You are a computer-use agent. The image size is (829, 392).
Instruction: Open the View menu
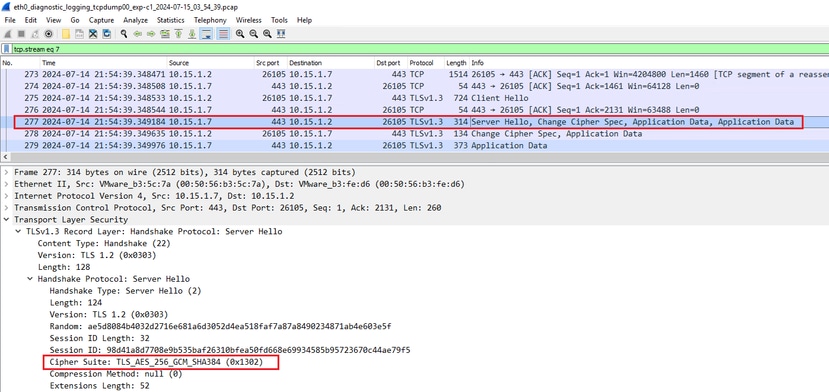[x=53, y=20]
